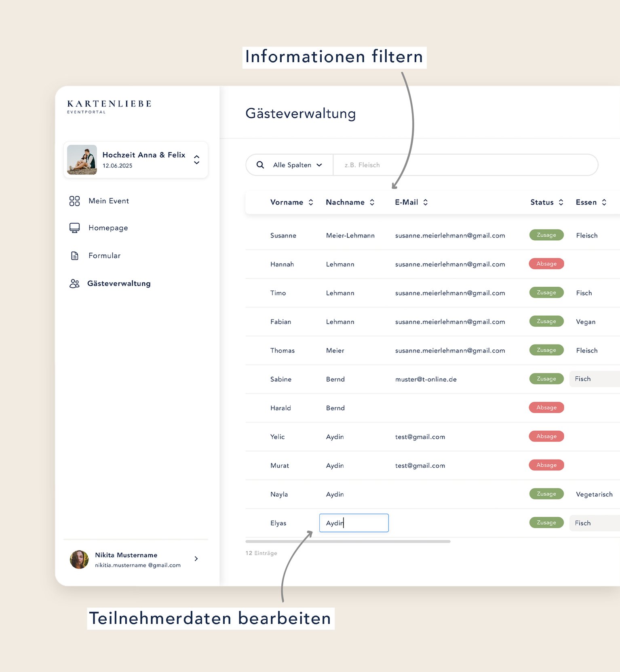620x672 pixels.
Task: Open the Formular menu item
Action: point(104,256)
